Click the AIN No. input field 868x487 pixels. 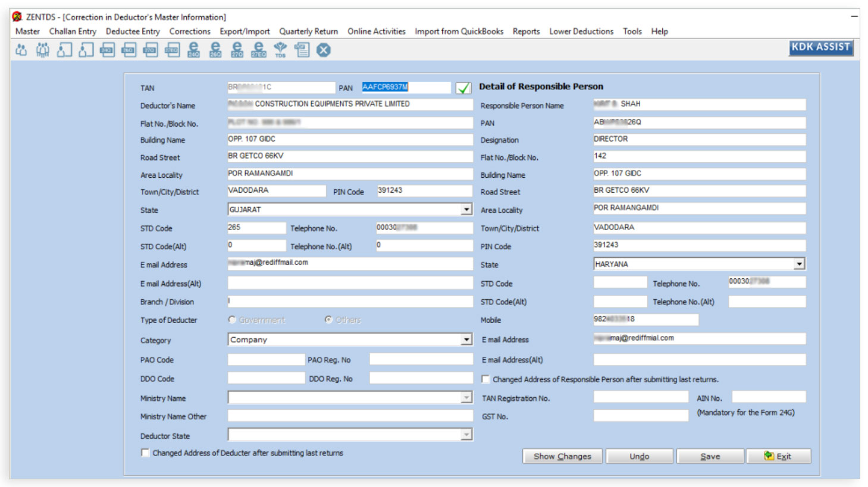pos(769,397)
